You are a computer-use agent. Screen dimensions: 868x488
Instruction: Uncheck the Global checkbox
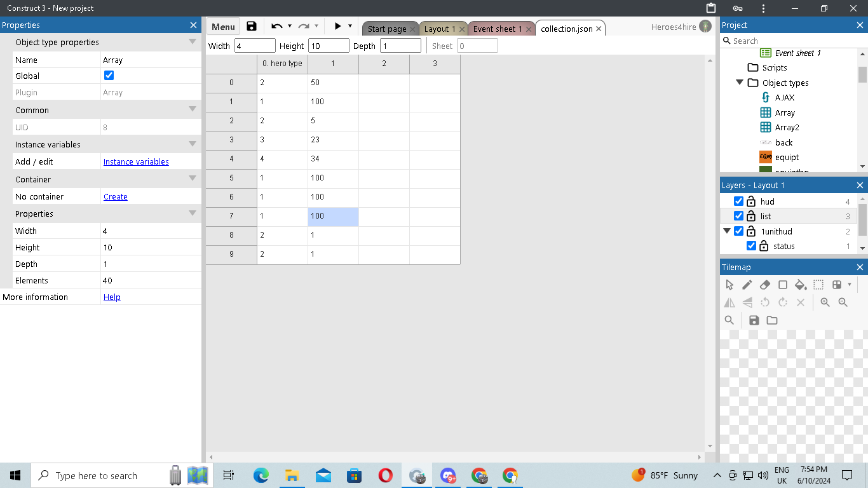[109, 76]
